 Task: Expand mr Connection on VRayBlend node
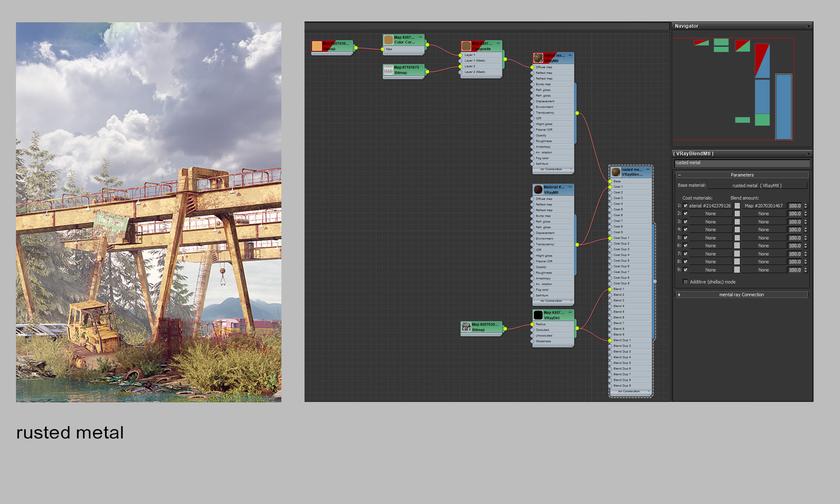[x=649, y=391]
